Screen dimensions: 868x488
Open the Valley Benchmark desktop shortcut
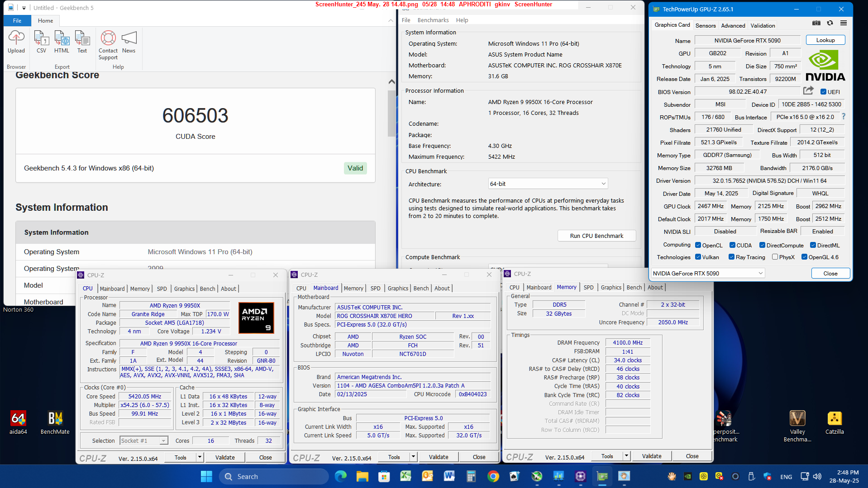797,426
